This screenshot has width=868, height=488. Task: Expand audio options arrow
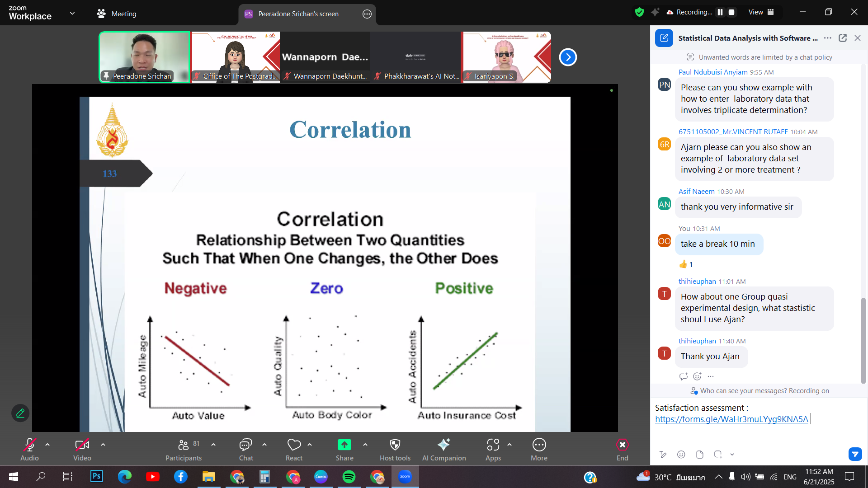pos(47,445)
